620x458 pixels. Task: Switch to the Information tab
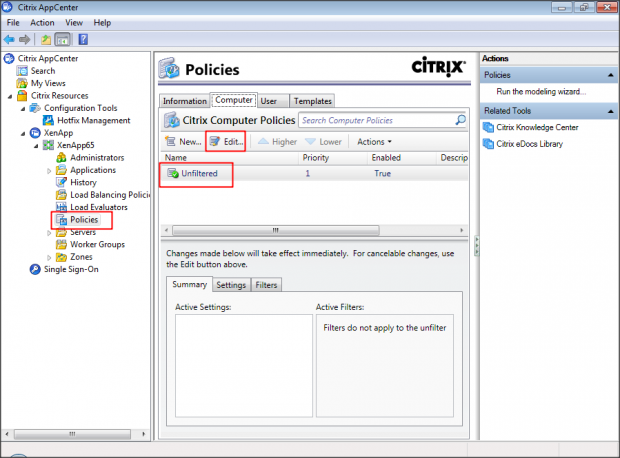185,101
